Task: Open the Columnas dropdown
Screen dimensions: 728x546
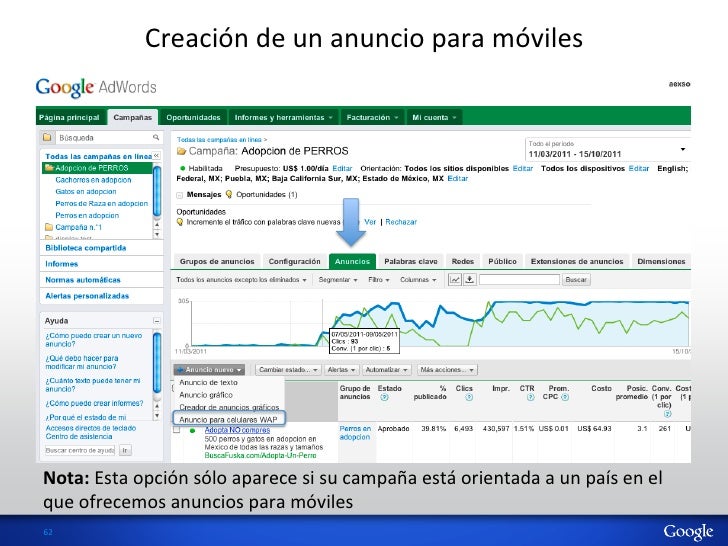Action: pyautogui.click(x=418, y=280)
